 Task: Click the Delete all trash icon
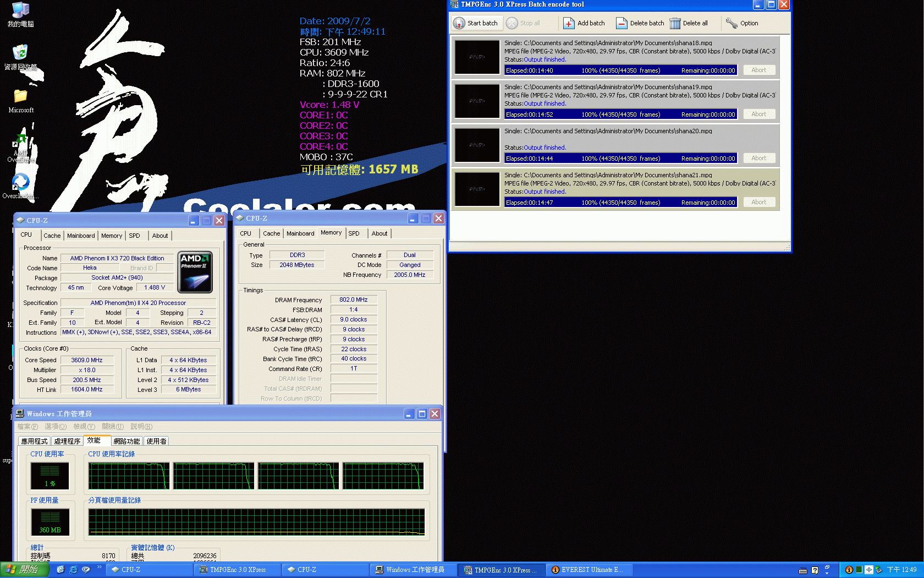(x=689, y=23)
